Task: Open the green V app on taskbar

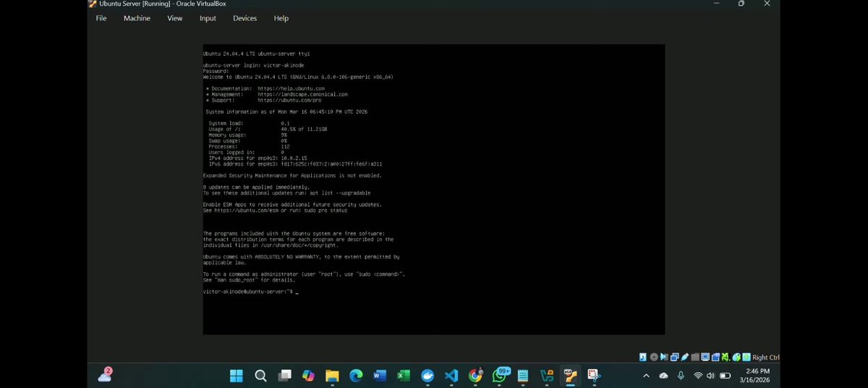Action: coord(547,376)
